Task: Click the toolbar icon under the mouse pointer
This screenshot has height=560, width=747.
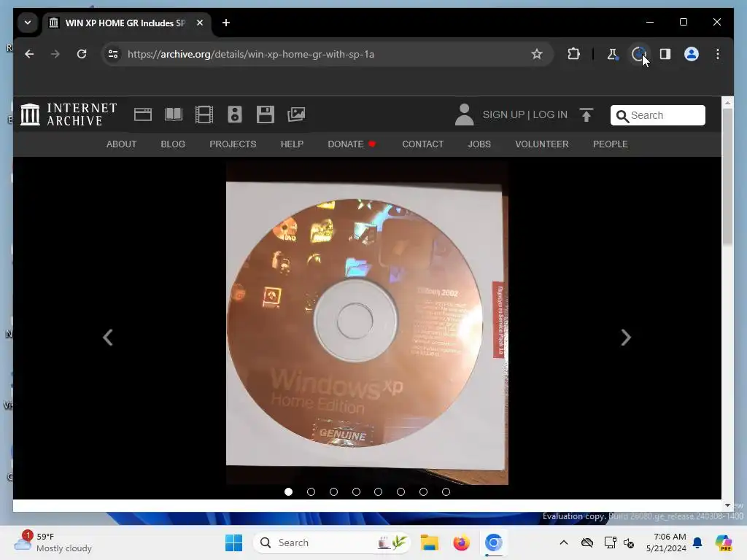Action: 638,54
